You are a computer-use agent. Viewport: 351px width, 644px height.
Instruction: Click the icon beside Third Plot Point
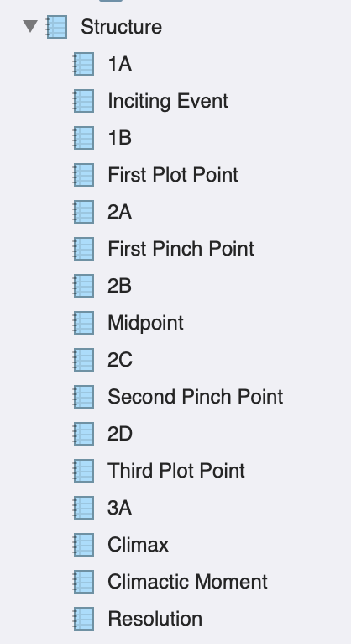tap(84, 471)
